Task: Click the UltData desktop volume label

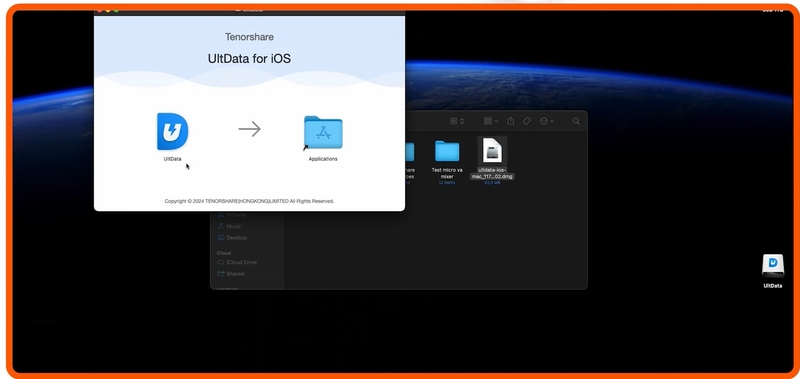Action: point(772,286)
